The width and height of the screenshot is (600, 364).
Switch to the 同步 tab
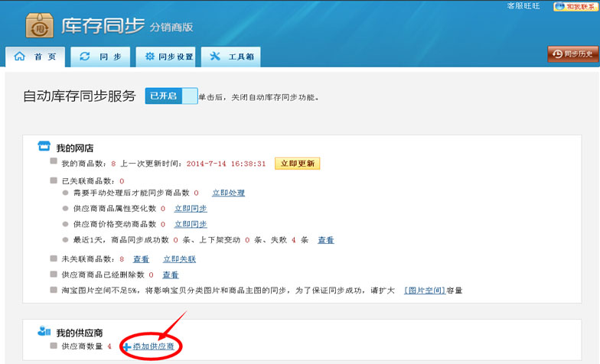pos(100,57)
